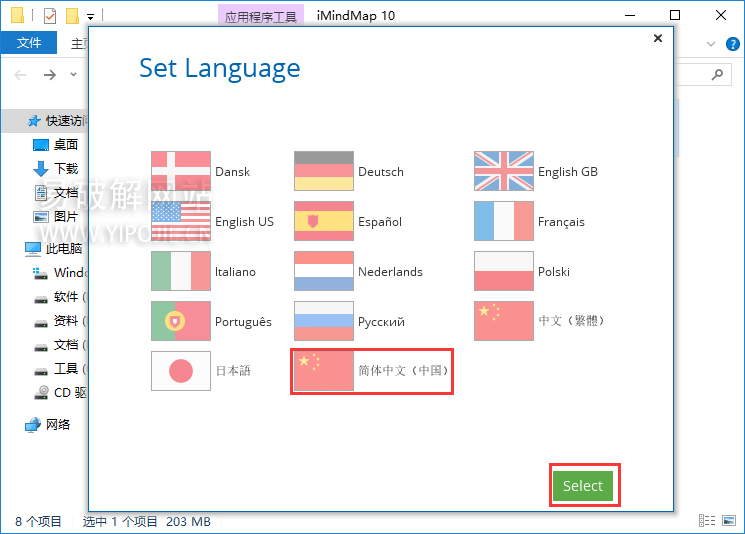Select the 日本語 flag icon
745x534 pixels.
[181, 371]
